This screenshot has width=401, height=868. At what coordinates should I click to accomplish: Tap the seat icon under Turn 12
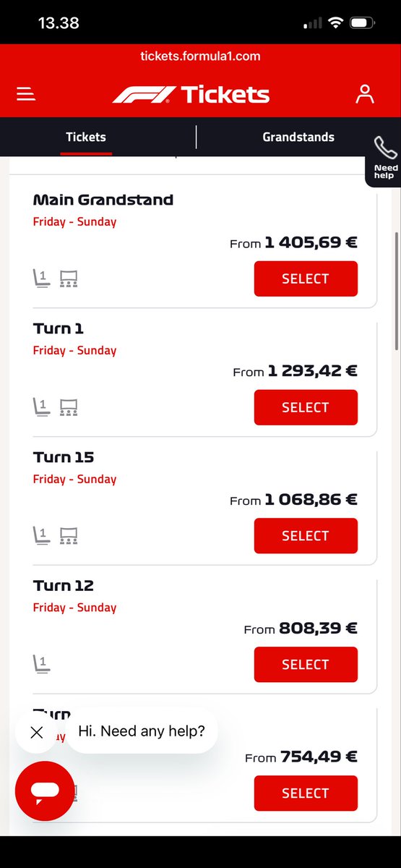[41, 664]
